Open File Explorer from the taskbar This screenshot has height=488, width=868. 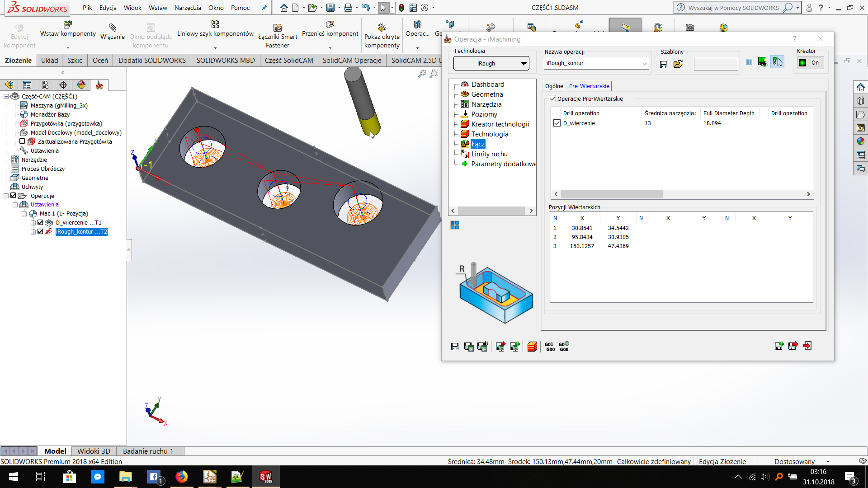pyautogui.click(x=125, y=477)
